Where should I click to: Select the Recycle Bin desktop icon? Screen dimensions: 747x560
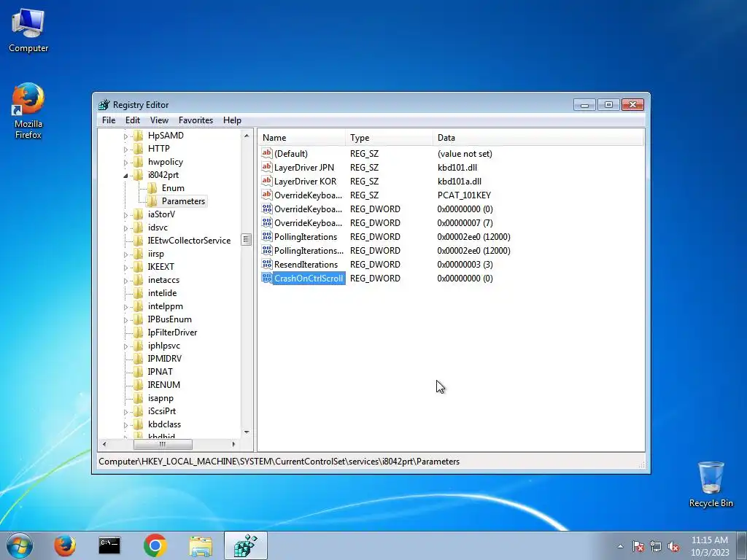click(711, 484)
